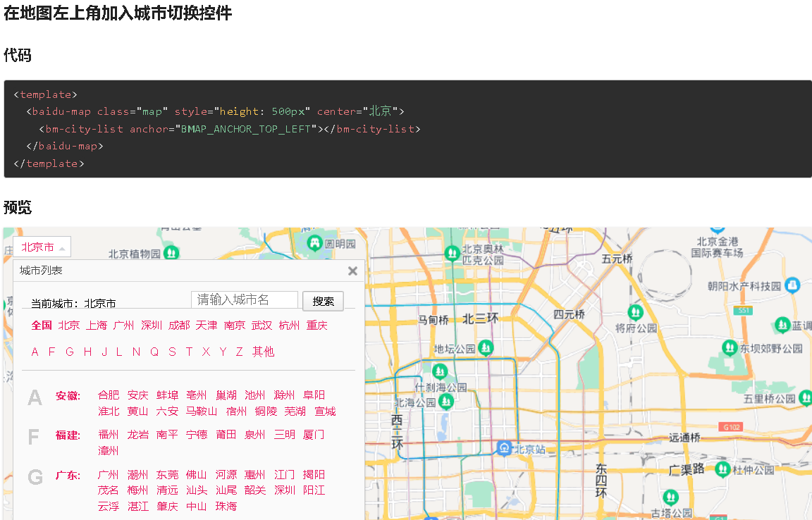
Task: Select the 北京奥林匹克公园 park icon
Action: [x=452, y=253]
